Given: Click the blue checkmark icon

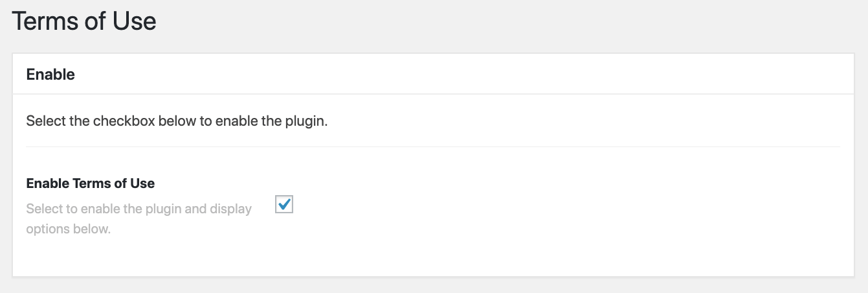Looking at the screenshot, I should [284, 205].
